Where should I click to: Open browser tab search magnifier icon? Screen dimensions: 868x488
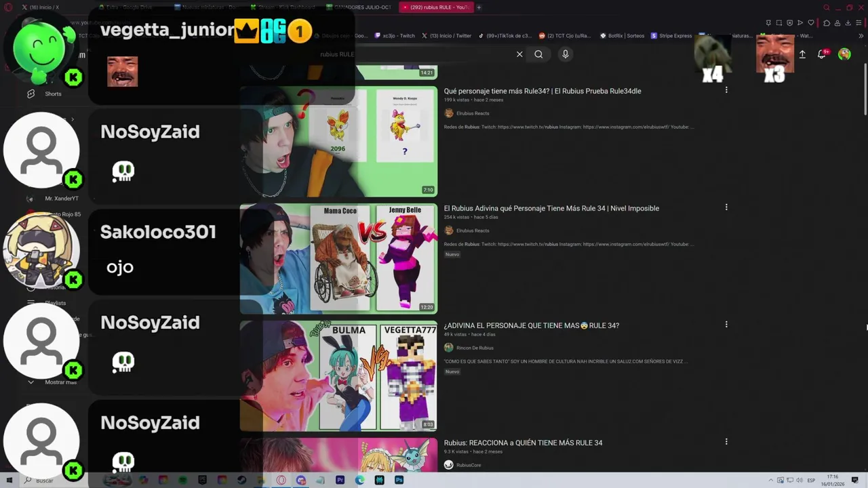827,7
